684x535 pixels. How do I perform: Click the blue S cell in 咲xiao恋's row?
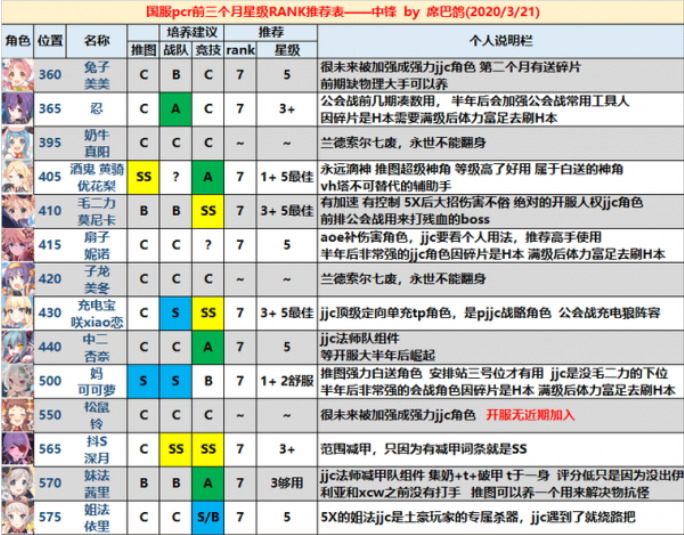pos(176,313)
